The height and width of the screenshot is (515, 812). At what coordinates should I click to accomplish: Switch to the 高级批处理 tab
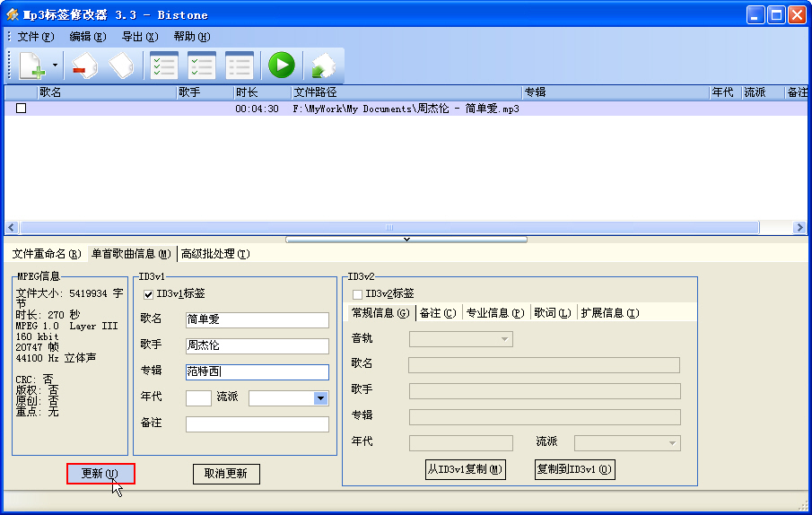pyautogui.click(x=215, y=254)
